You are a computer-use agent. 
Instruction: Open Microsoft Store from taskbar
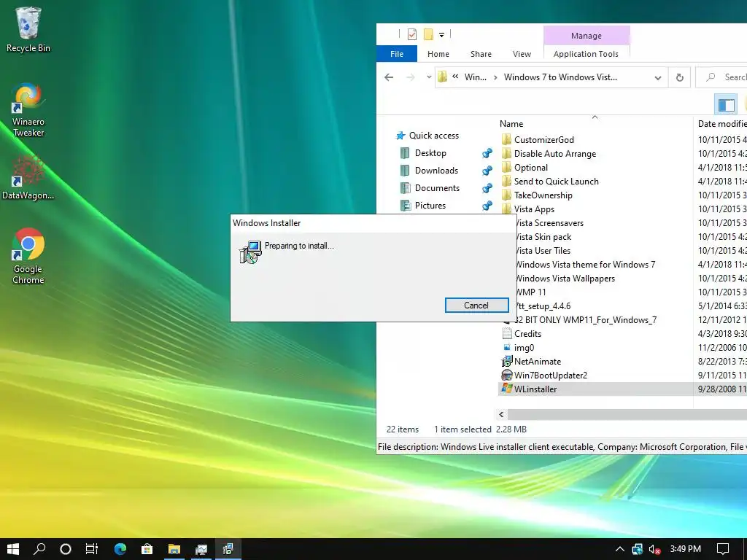[147, 549]
